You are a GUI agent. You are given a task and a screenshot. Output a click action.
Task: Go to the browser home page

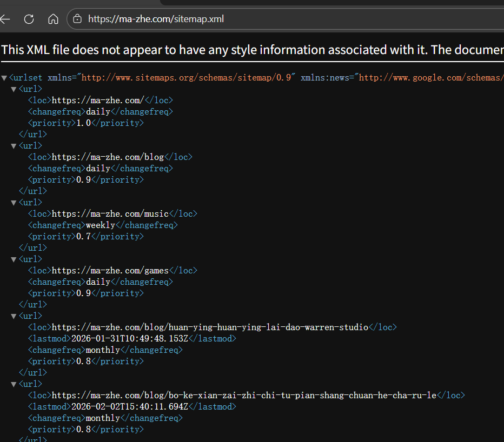(x=53, y=19)
